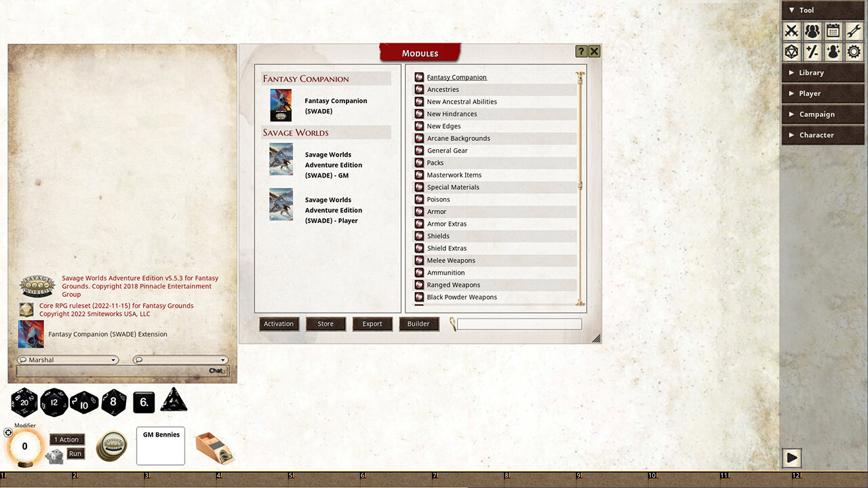Click Fantasy Companion Extension icon in chat
This screenshot has height=488, width=868.
point(31,334)
